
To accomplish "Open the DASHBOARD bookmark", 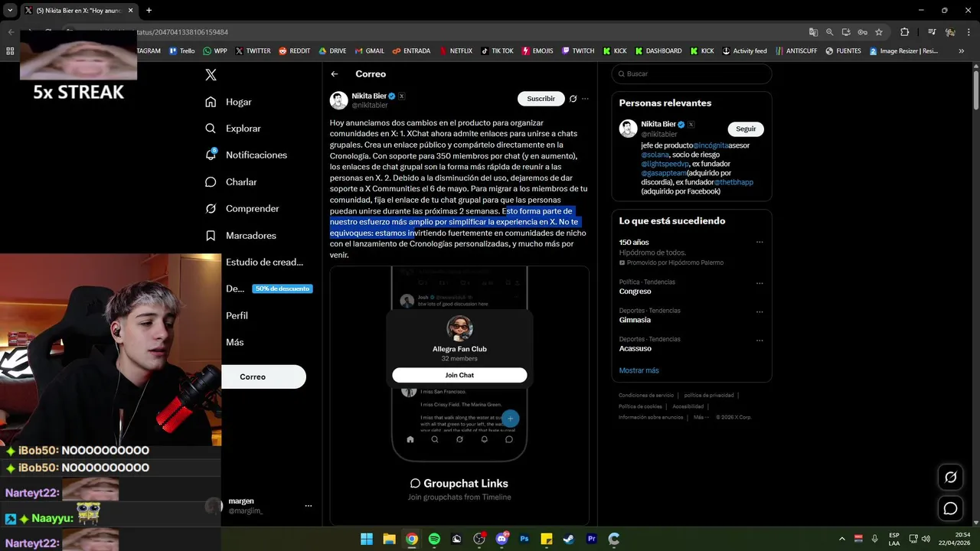I will coord(658,51).
